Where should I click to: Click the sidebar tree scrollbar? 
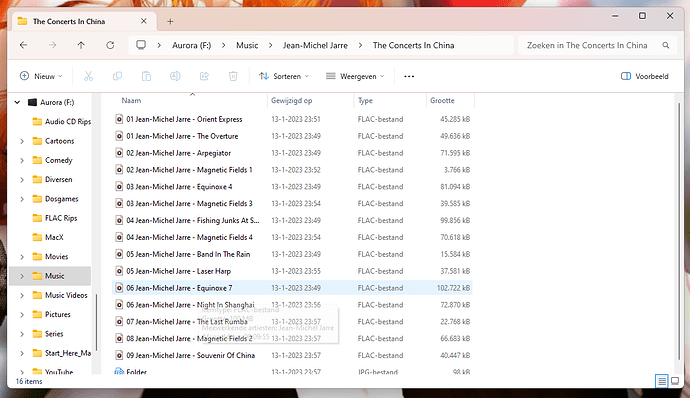96,322
